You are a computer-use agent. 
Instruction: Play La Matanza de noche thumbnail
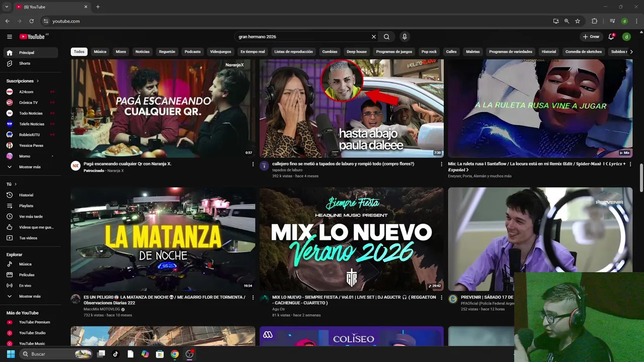pos(163,239)
